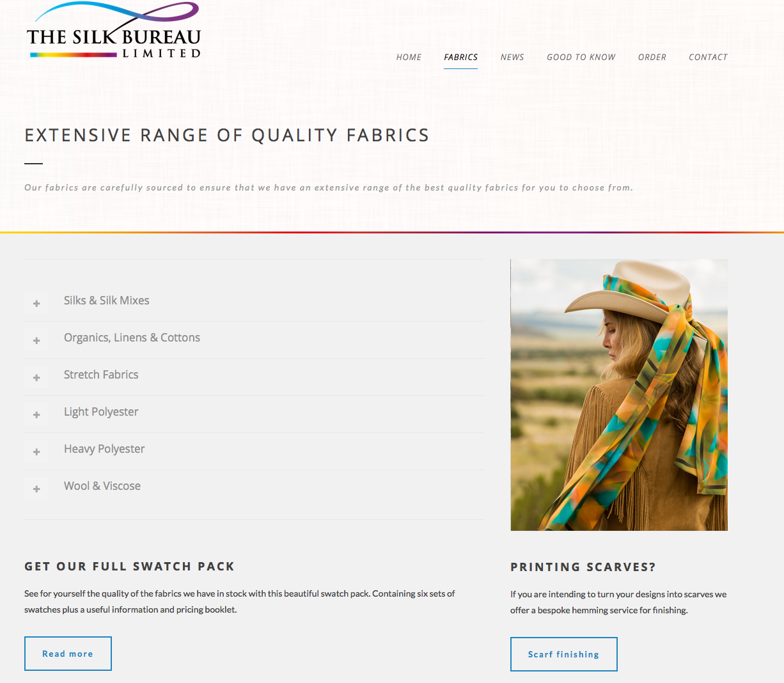Select the Stretch Fabrics accordion title
The image size is (784, 683).
point(101,375)
